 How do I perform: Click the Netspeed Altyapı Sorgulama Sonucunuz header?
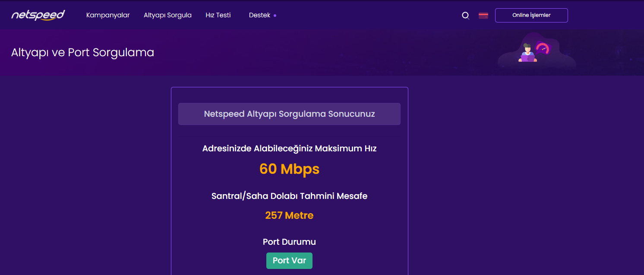(289, 114)
